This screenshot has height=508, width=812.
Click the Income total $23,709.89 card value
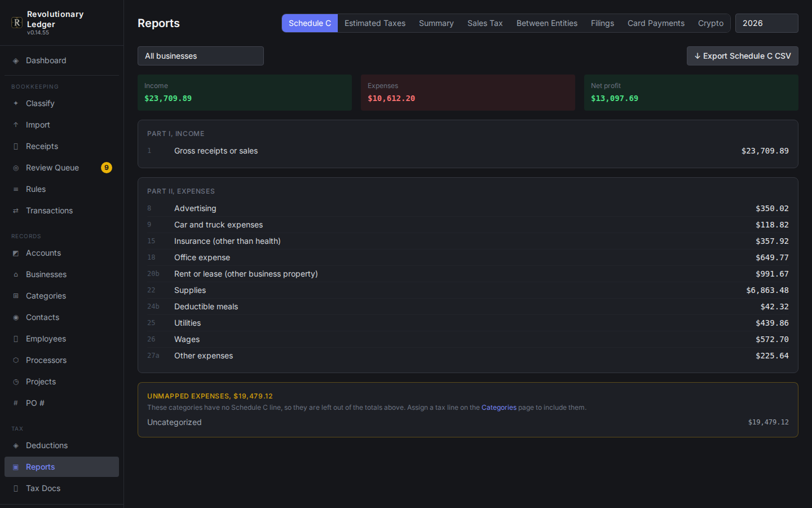(x=168, y=98)
